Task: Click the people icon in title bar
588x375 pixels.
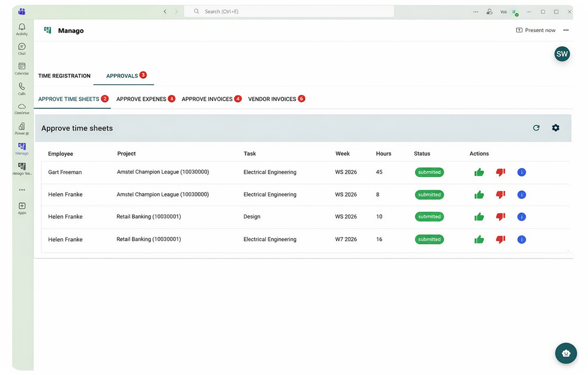Action: coord(489,12)
